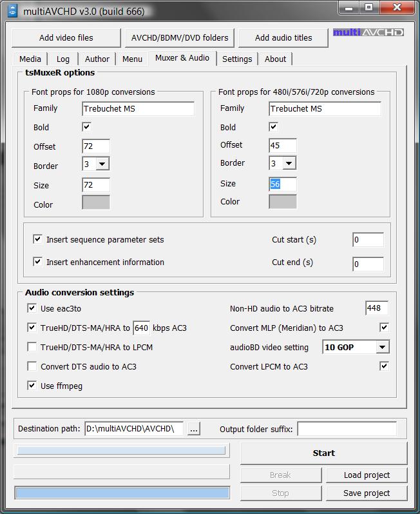Click Cut end (s) field
The image size is (420, 514).
click(x=368, y=264)
